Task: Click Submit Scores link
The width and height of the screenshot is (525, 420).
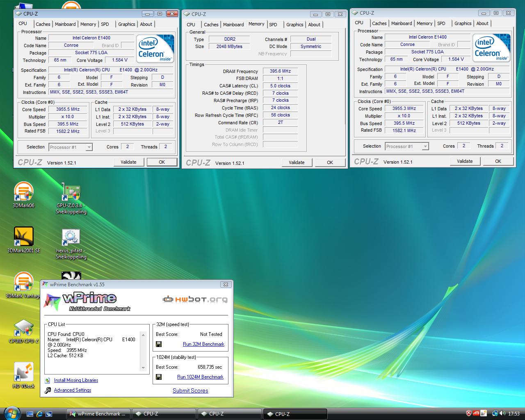Action: tap(190, 390)
